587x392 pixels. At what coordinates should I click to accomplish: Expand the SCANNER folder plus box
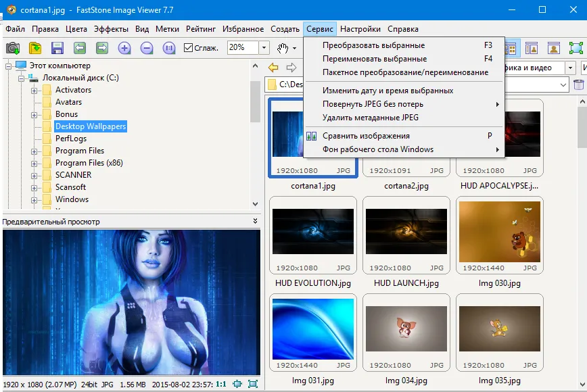34,176
